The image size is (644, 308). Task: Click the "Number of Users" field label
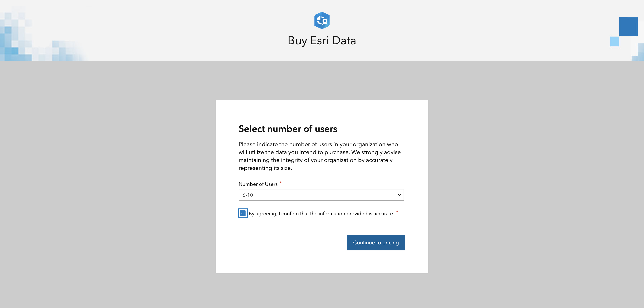(x=258, y=184)
